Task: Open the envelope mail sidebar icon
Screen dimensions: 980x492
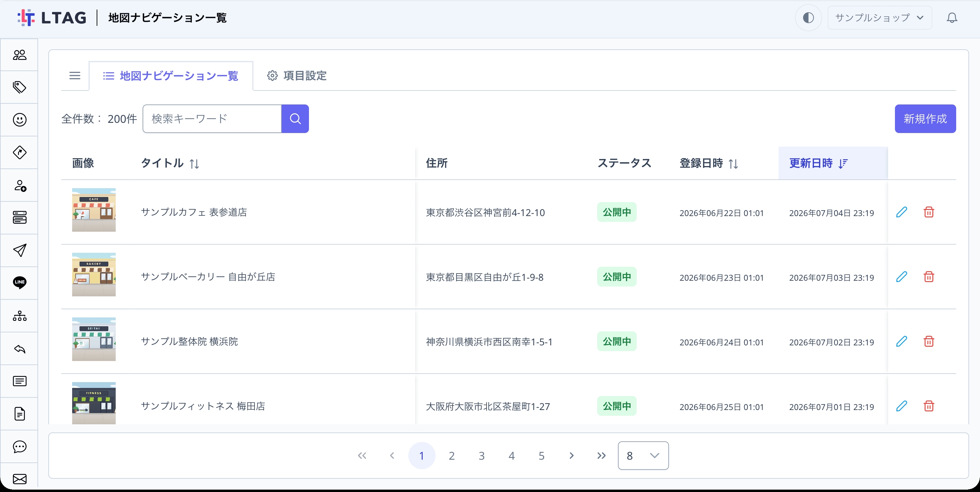Action: 19,479
